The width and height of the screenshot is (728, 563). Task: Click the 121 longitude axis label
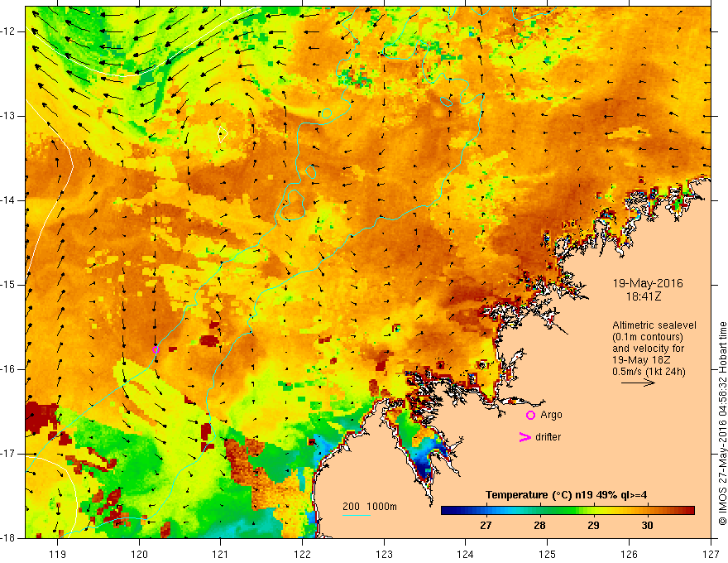(x=221, y=554)
